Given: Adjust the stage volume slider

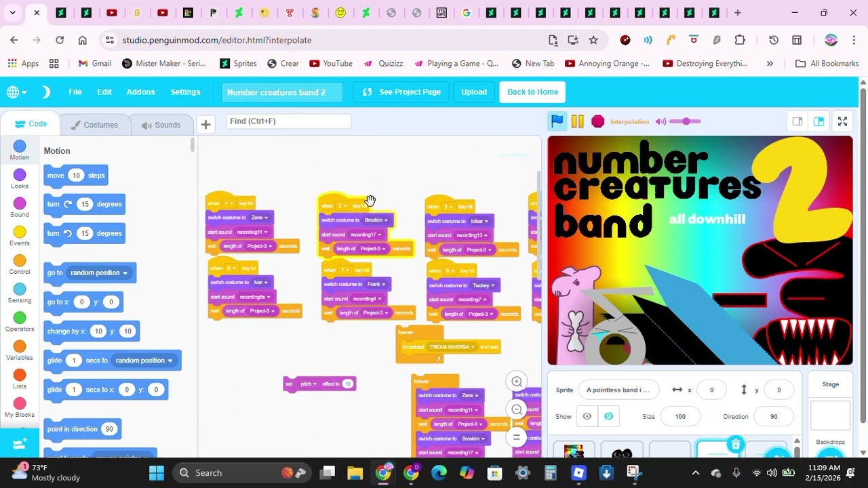Looking at the screenshot, I should [686, 121].
